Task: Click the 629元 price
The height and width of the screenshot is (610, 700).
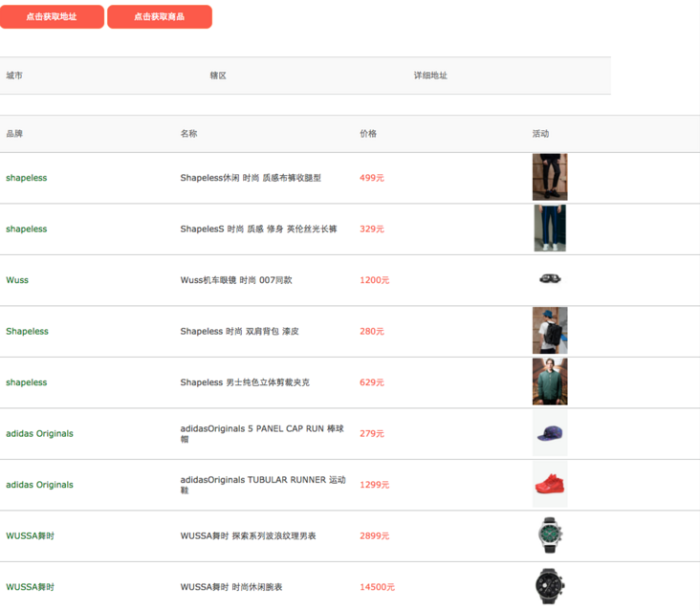Action: pyautogui.click(x=372, y=382)
